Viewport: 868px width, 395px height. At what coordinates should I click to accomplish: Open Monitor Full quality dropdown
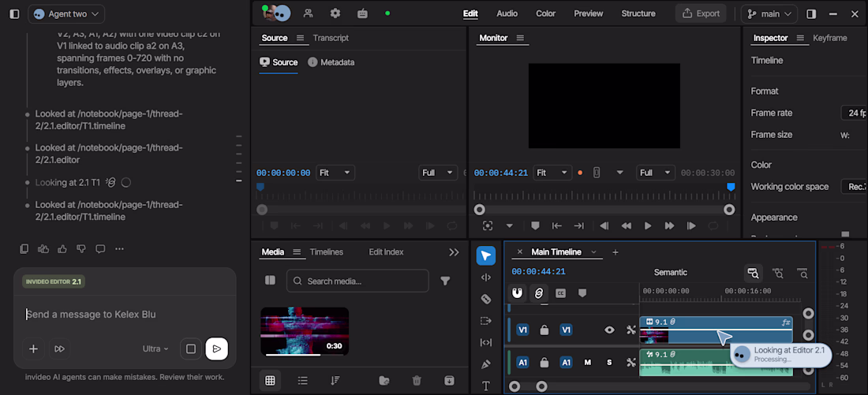656,173
